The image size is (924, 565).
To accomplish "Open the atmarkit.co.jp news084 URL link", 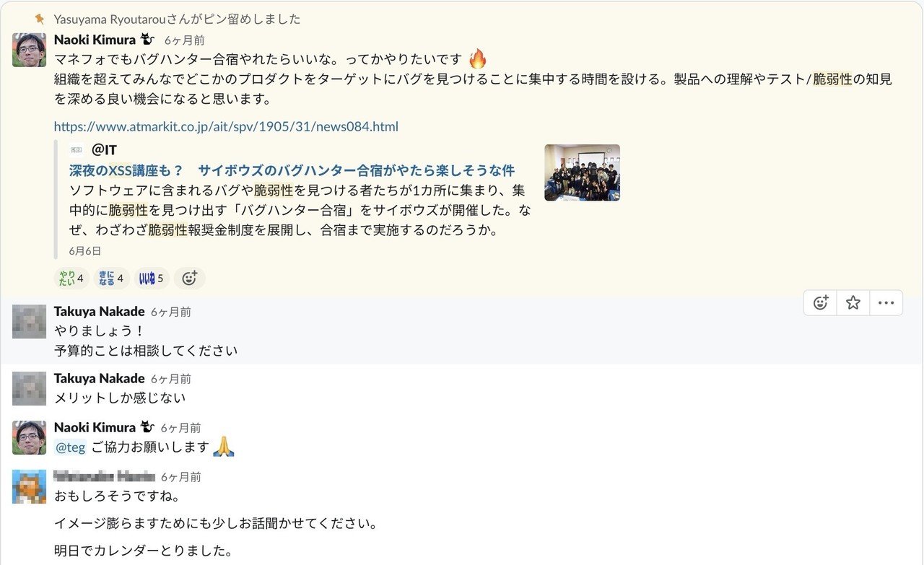I will click(x=226, y=126).
